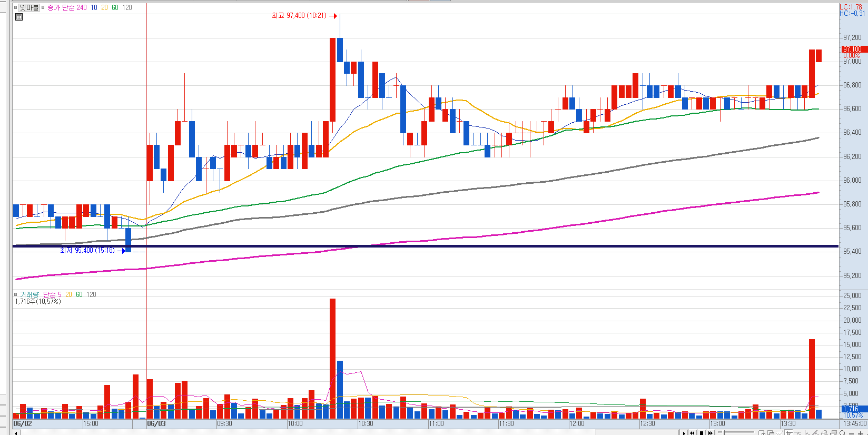Click the stop square playback button
The width and height of the screenshot is (868, 435).
coord(702,433)
